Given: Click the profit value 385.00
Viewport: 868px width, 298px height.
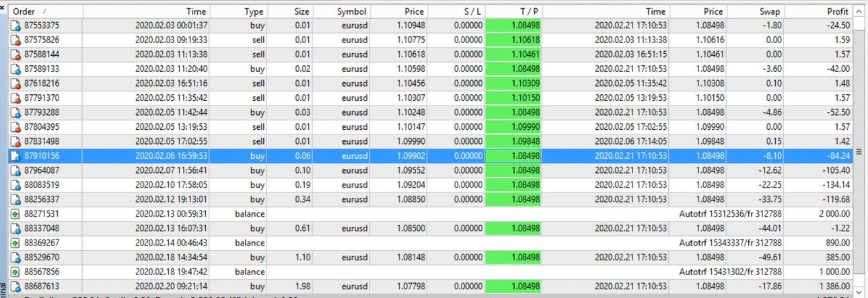Looking at the screenshot, I should [x=838, y=257].
